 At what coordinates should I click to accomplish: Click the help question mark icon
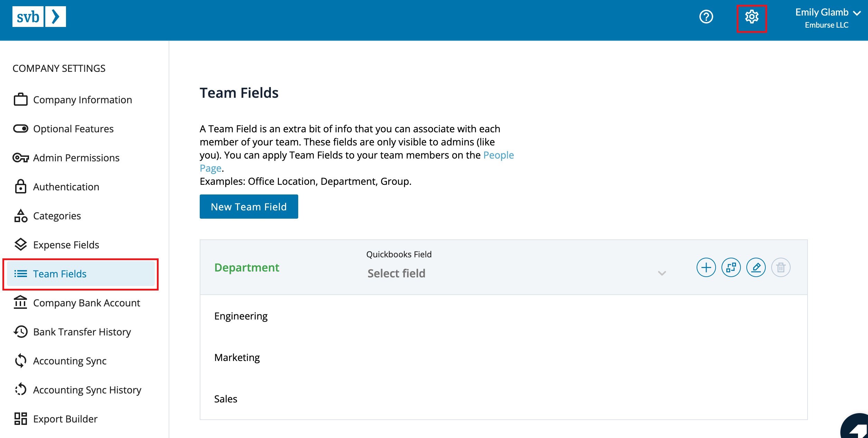pyautogui.click(x=706, y=17)
